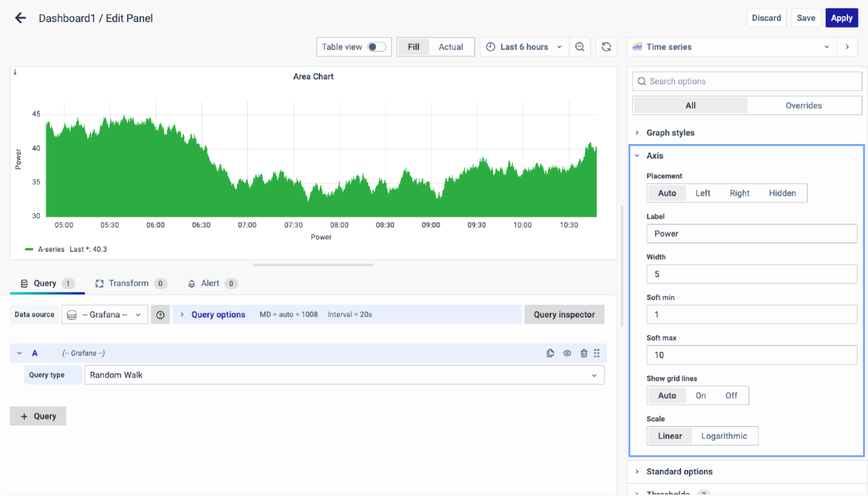Switch to the Transform tab
Viewport: 868px width, 496px height.
[x=129, y=284]
